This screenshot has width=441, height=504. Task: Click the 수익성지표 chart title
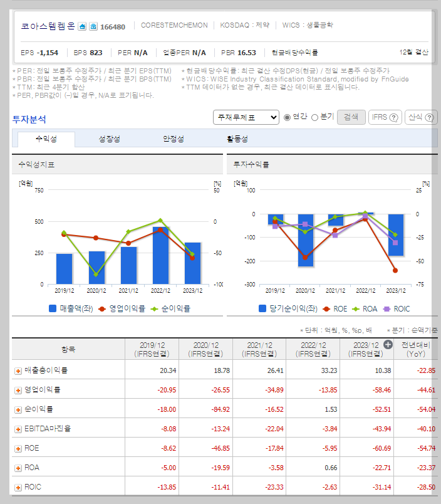coord(36,165)
